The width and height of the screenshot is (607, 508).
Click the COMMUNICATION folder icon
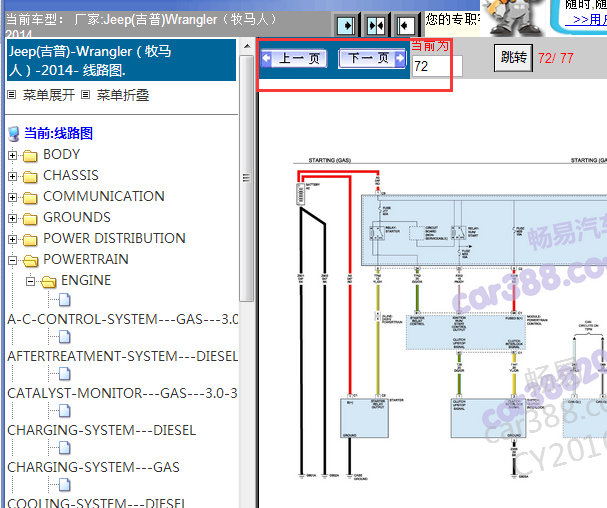(x=30, y=197)
